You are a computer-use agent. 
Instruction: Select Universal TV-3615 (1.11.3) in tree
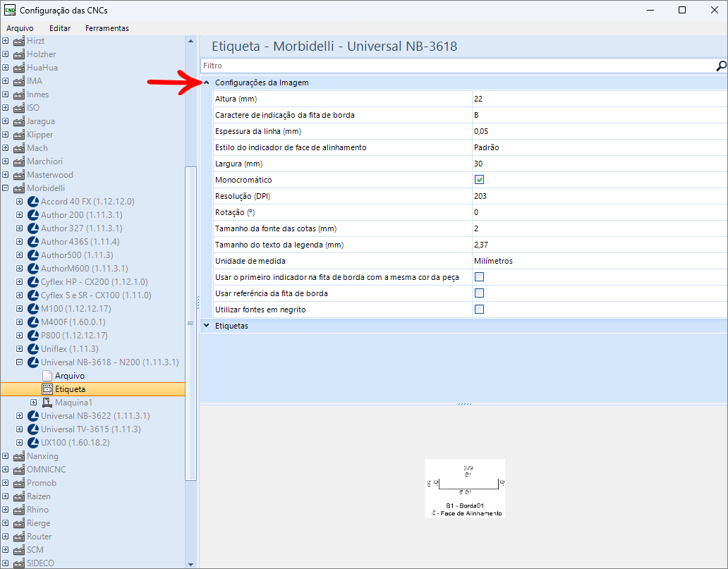pyautogui.click(x=90, y=429)
